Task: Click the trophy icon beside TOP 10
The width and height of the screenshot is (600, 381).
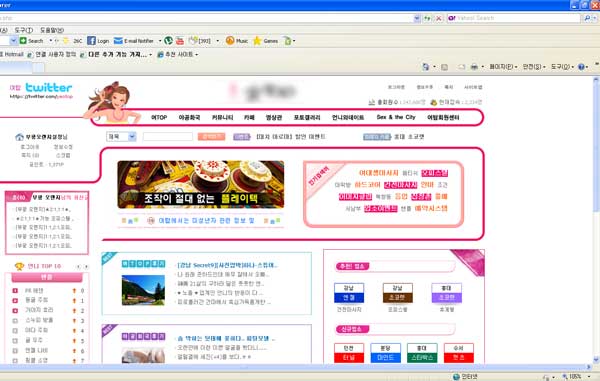Action: pyautogui.click(x=19, y=266)
